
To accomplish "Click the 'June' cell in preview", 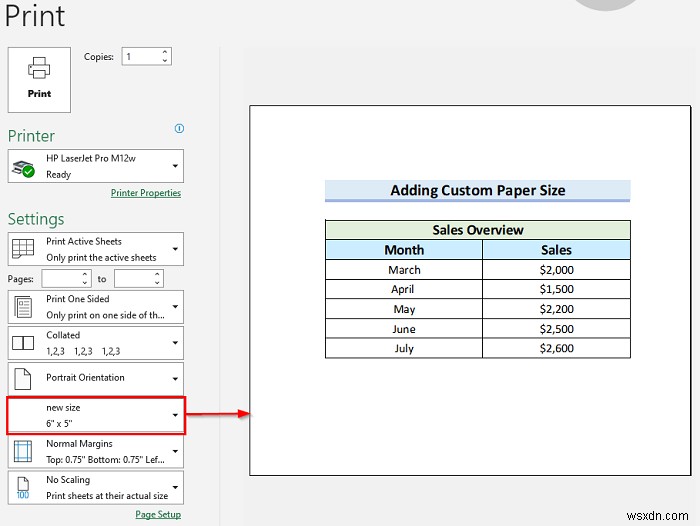I will click(404, 329).
